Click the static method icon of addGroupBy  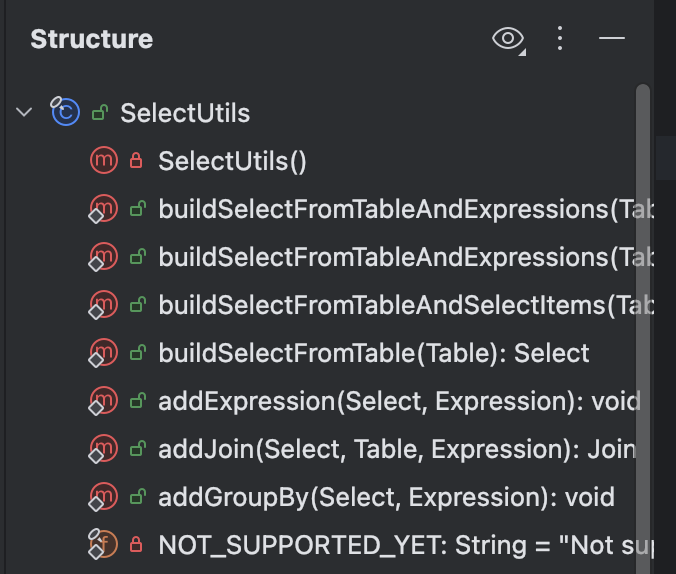coord(103,496)
